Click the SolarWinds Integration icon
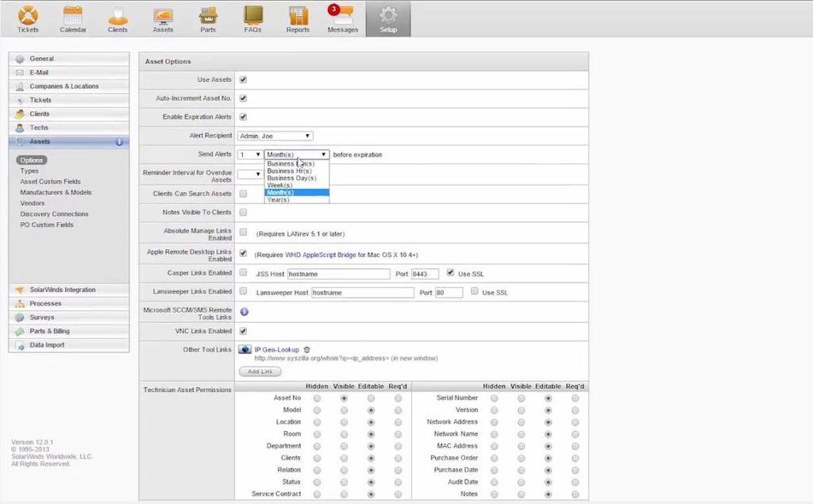Screen dimensions: 813x504 [20, 290]
